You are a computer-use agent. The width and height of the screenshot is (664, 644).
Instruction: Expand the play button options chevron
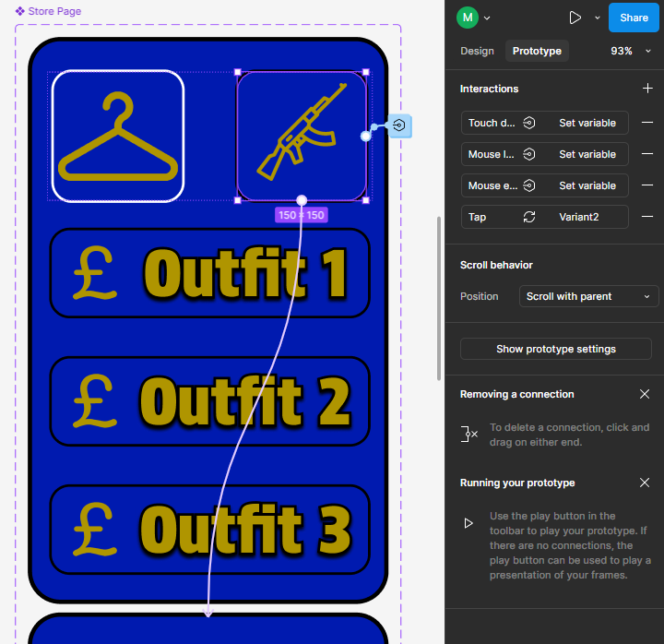click(x=598, y=18)
